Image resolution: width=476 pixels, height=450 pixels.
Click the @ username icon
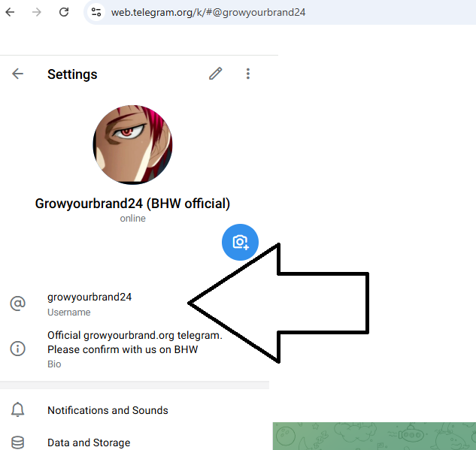[x=17, y=304]
